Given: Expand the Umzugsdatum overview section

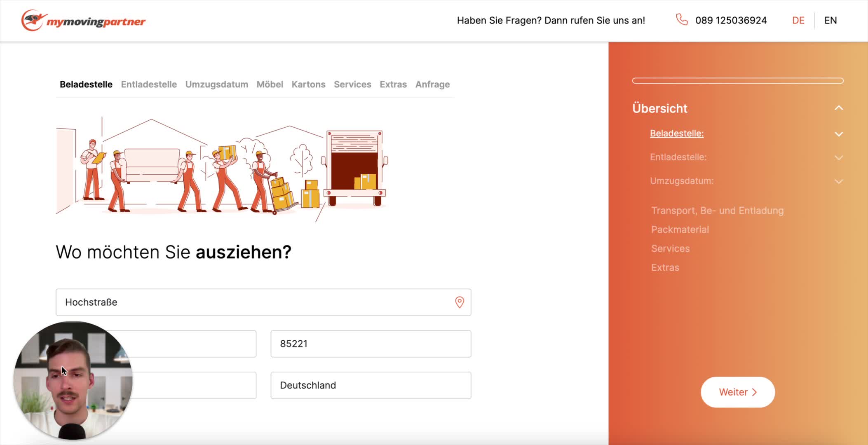Looking at the screenshot, I should (x=839, y=181).
